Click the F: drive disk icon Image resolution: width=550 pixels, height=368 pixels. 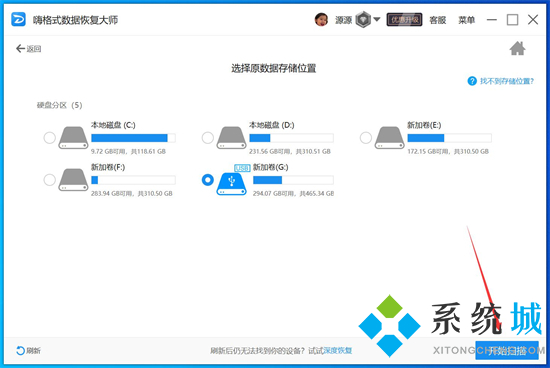(x=73, y=180)
